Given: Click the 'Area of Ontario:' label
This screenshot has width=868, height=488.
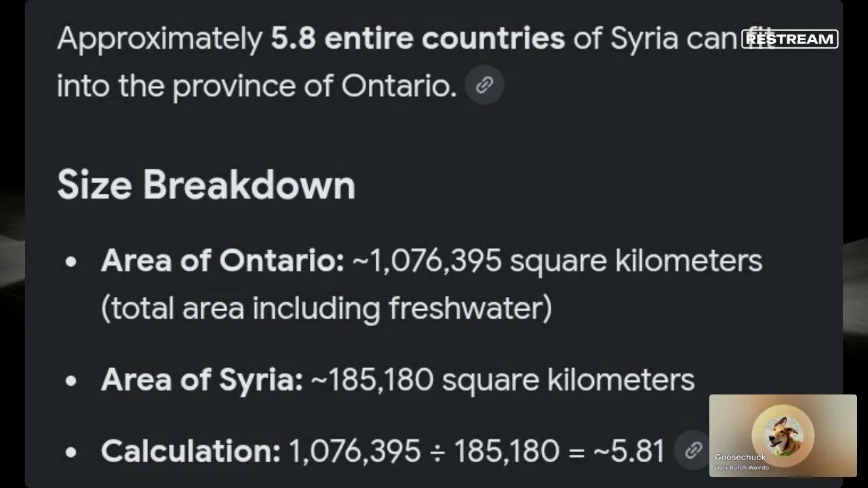Looking at the screenshot, I should tap(222, 261).
